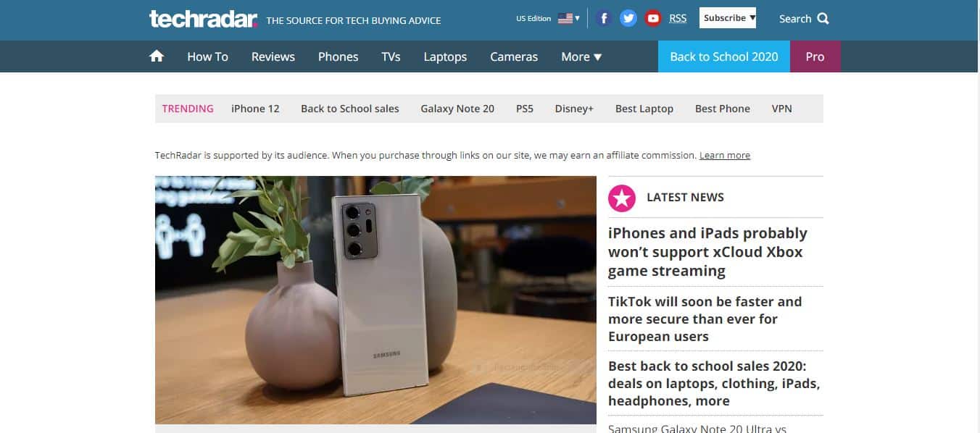
Task: Click the TechRadar logo
Action: click(203, 19)
